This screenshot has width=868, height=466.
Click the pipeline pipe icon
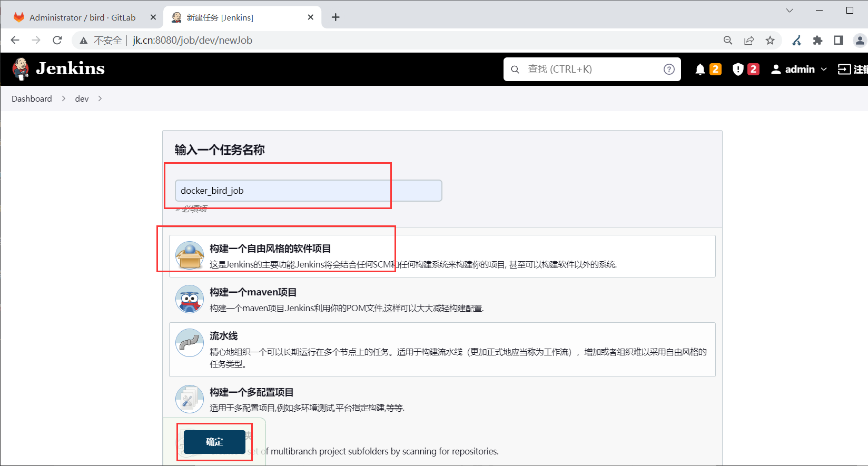pyautogui.click(x=190, y=343)
